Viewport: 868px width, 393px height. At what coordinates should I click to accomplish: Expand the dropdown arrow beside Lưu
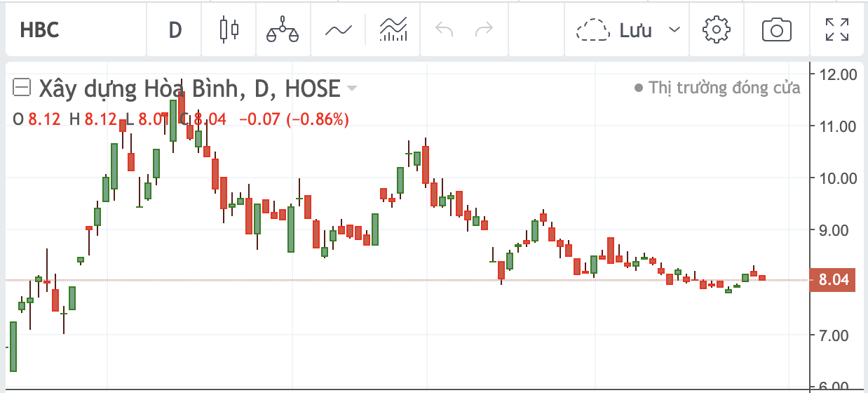pos(674,30)
